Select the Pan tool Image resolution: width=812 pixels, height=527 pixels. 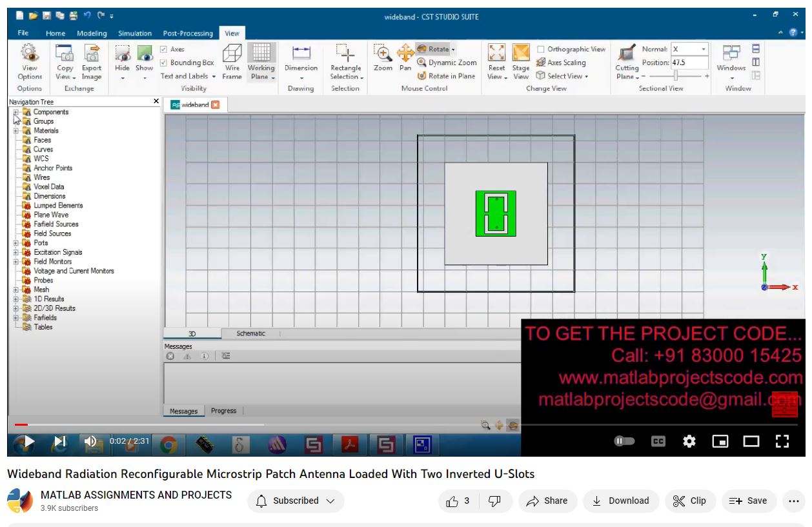405,54
